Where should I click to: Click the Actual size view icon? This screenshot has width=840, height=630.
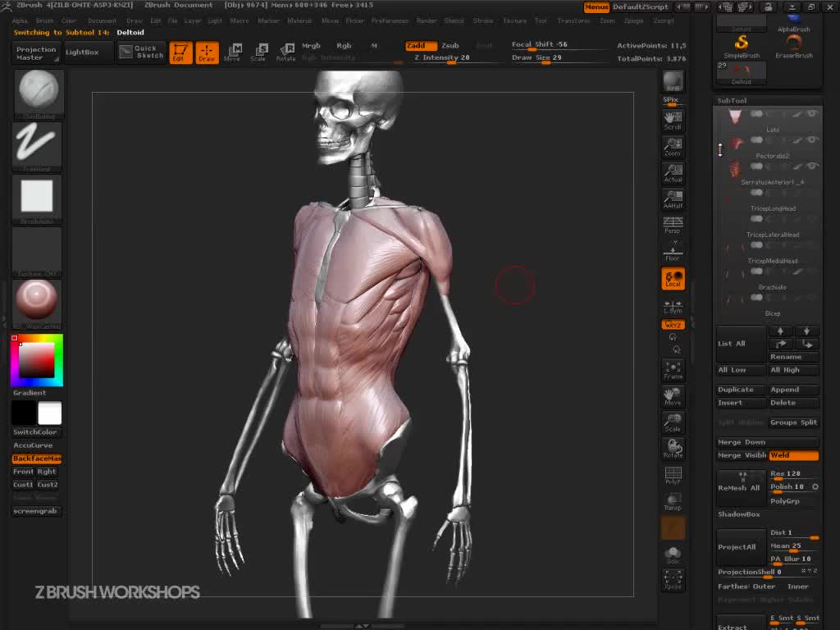tap(673, 173)
